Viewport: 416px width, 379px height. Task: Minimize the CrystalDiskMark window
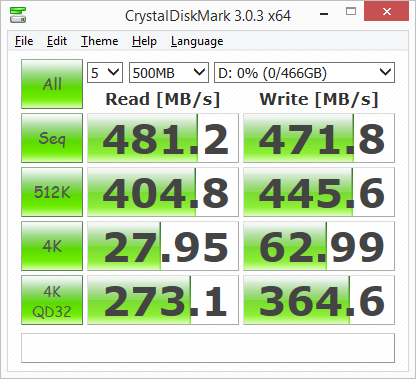pyautogui.click(x=324, y=14)
